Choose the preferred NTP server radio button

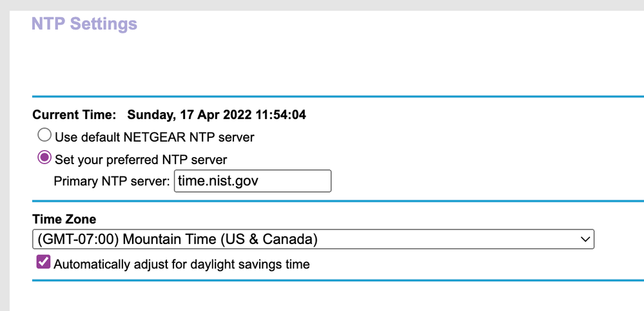pyautogui.click(x=44, y=158)
